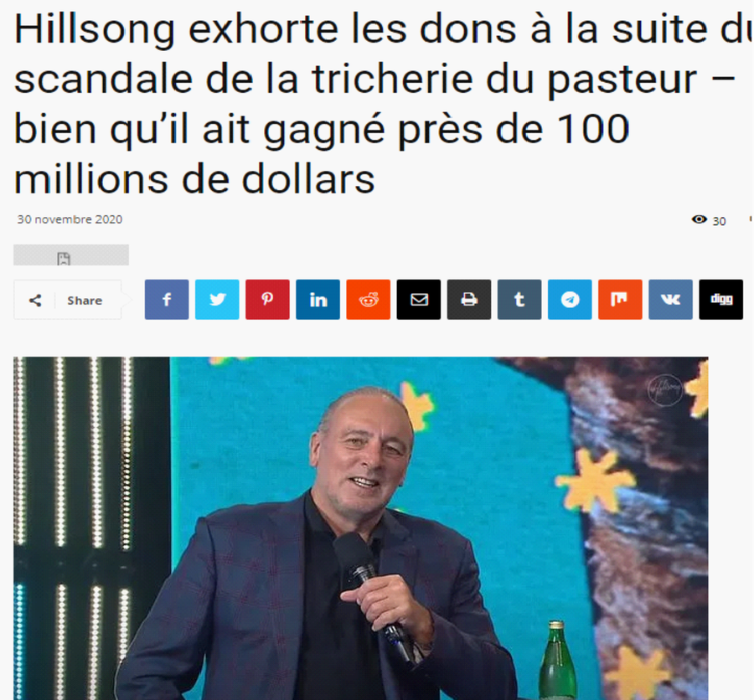
Task: Share article on Tumblr
Action: (519, 300)
